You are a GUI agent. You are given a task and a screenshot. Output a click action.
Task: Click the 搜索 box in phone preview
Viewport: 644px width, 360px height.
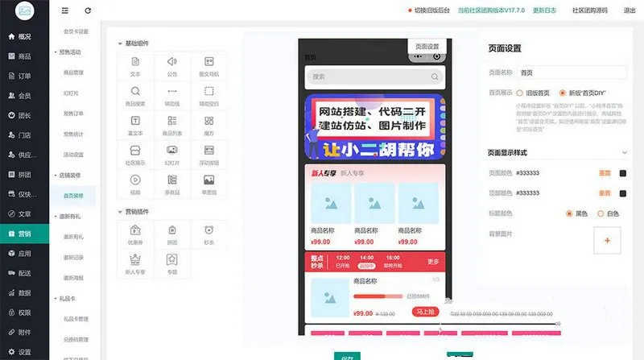coord(374,77)
